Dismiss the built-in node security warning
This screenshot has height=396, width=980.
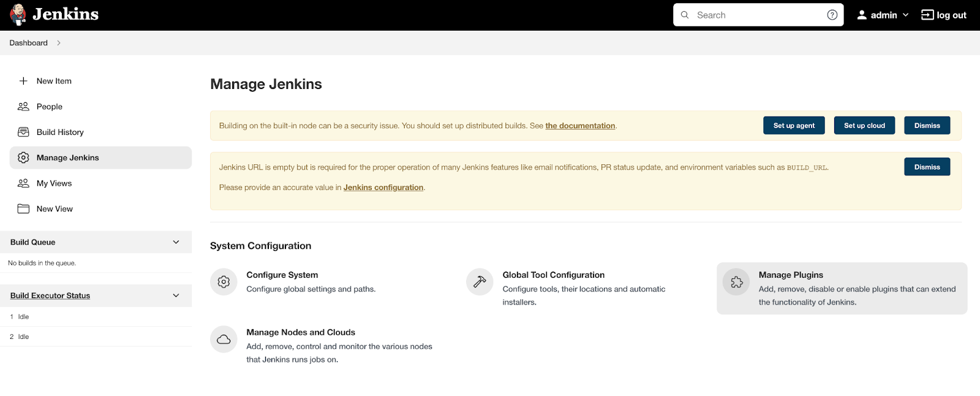pos(927,125)
